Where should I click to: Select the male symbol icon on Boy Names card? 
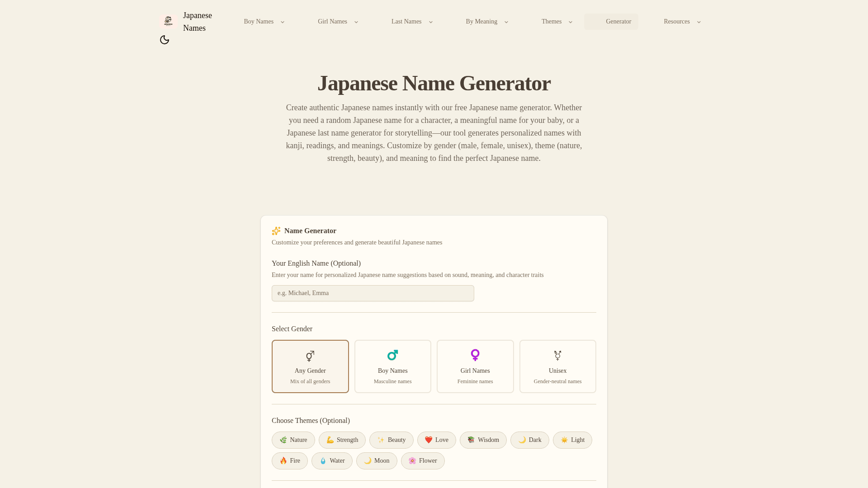click(392, 355)
